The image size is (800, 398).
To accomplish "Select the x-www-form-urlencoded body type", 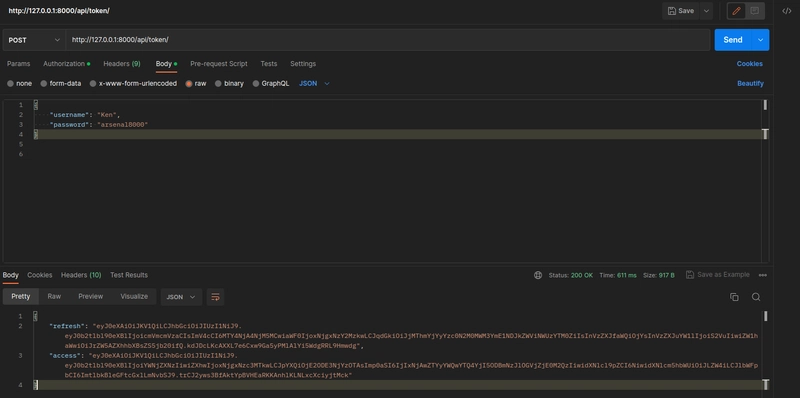I will [133, 83].
